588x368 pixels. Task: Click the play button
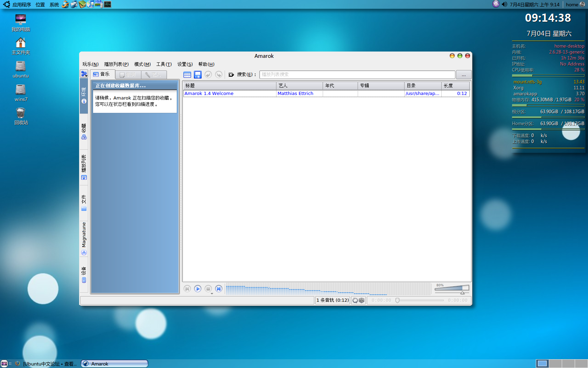pyautogui.click(x=198, y=289)
